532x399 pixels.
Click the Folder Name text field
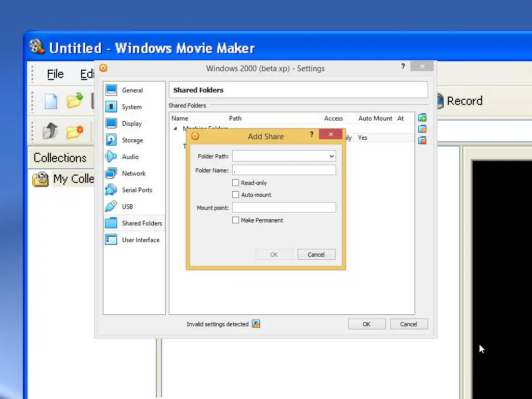click(x=284, y=170)
